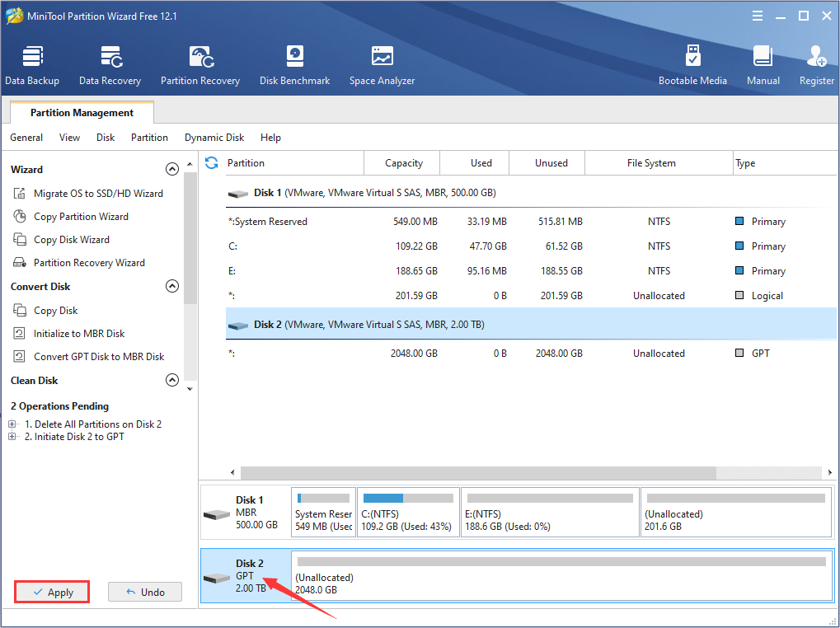Open the View menu
Image resolution: width=840 pixels, height=628 pixels.
coord(69,138)
